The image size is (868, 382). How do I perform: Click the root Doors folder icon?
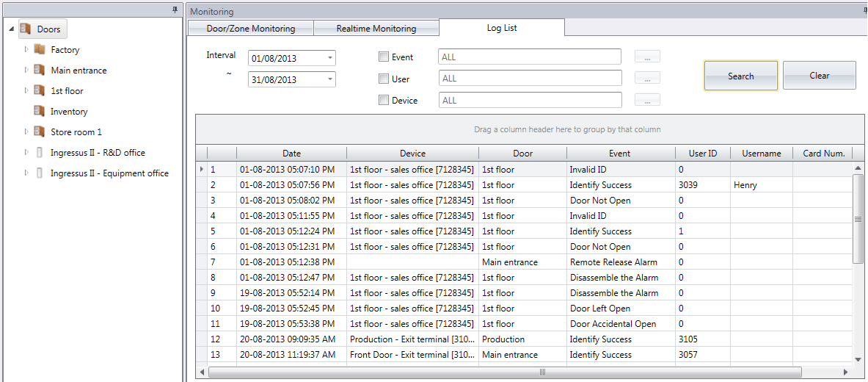(x=26, y=29)
